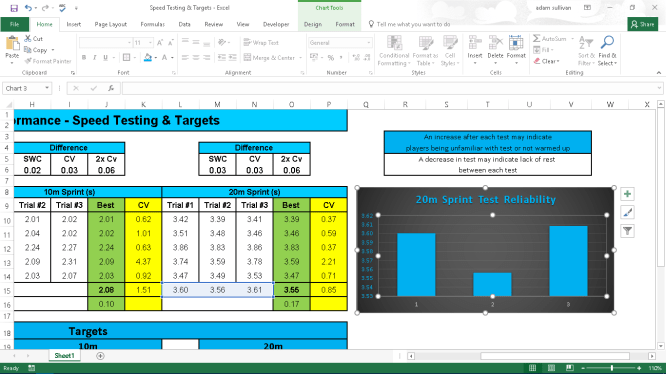Click the Paste clipboard icon
666x374 pixels.
click(12, 44)
